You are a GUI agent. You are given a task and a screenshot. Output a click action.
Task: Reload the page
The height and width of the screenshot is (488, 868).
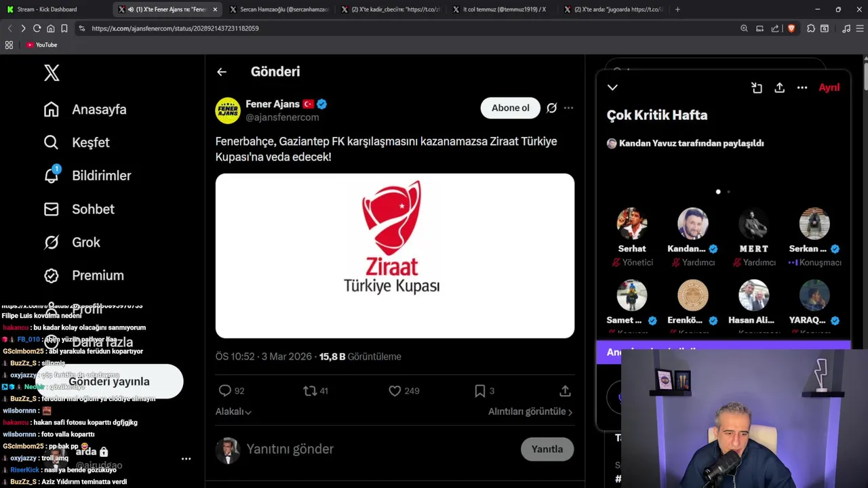(37, 28)
